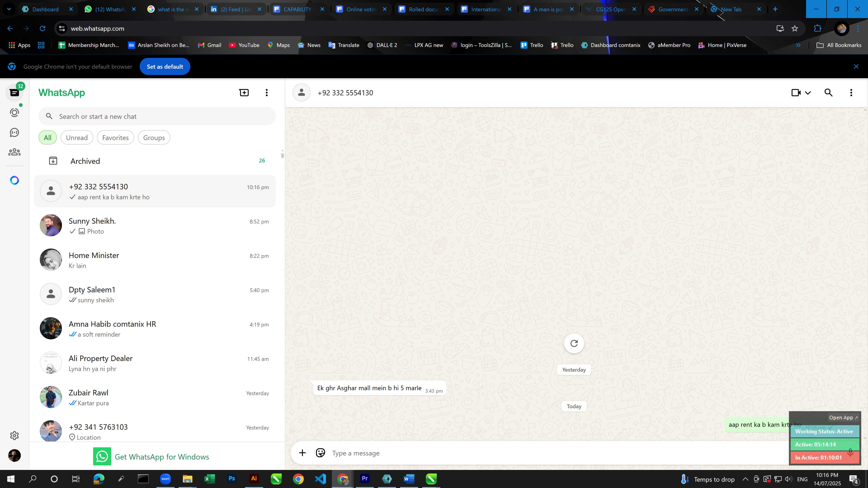Start a new chat icon
This screenshot has width=868, height=488.
[x=244, y=93]
